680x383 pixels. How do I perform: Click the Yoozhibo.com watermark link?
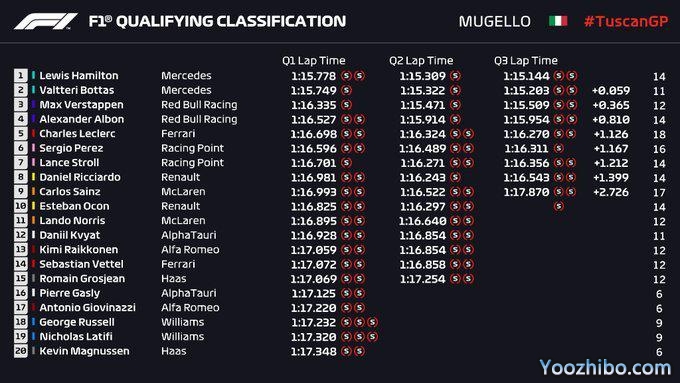pyautogui.click(x=605, y=367)
